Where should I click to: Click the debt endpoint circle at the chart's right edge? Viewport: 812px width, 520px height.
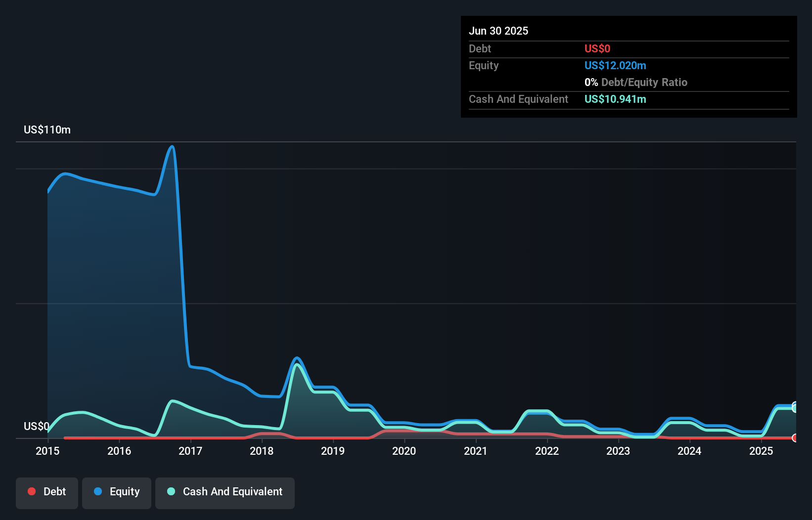[795, 438]
